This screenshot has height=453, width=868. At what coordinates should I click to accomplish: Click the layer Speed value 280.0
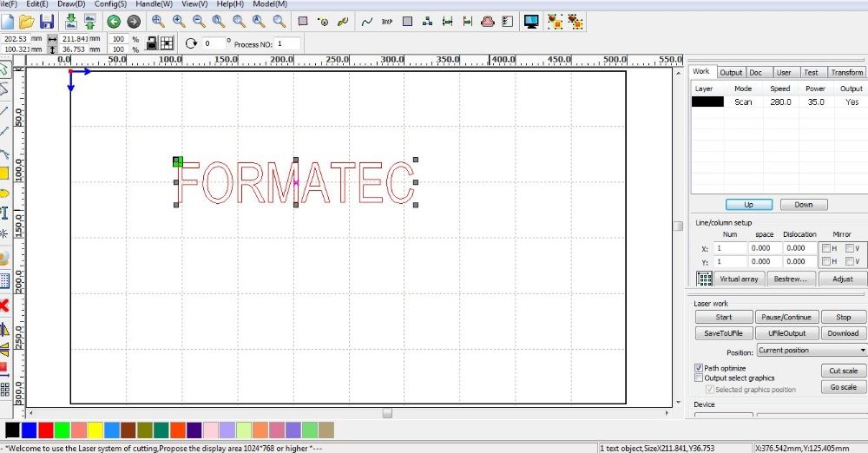(x=780, y=102)
